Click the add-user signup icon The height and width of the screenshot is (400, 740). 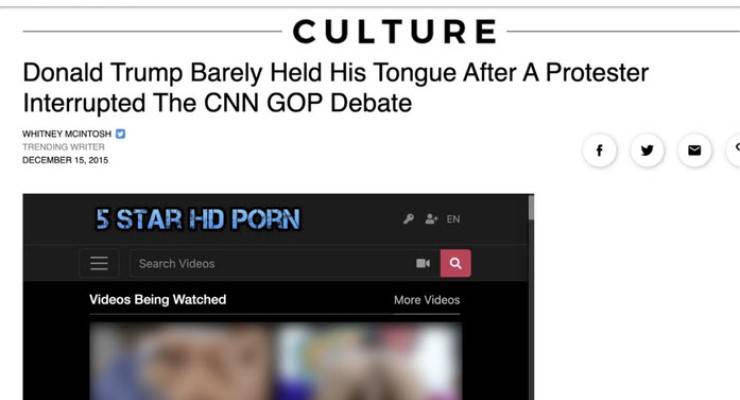click(x=431, y=219)
